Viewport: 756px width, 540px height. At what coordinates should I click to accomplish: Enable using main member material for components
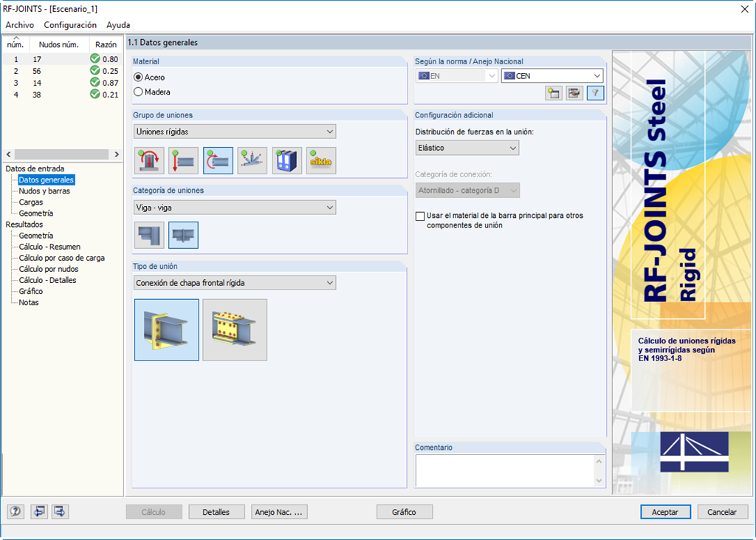pos(420,216)
